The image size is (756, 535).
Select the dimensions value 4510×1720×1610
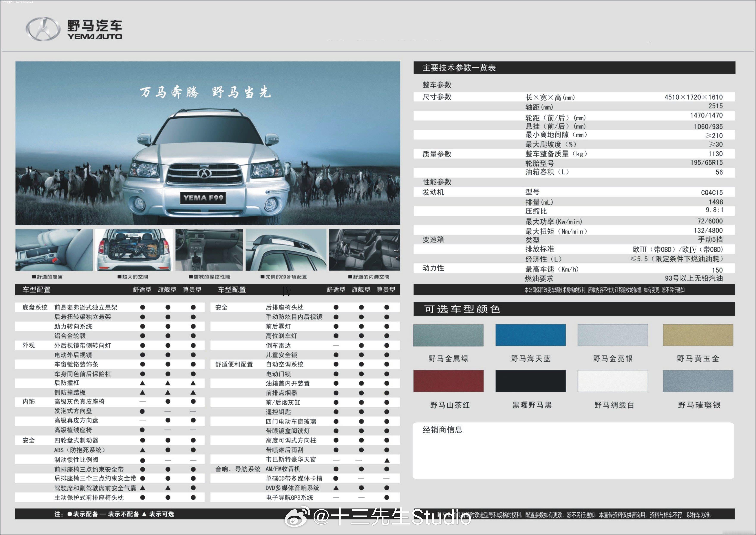coord(694,97)
